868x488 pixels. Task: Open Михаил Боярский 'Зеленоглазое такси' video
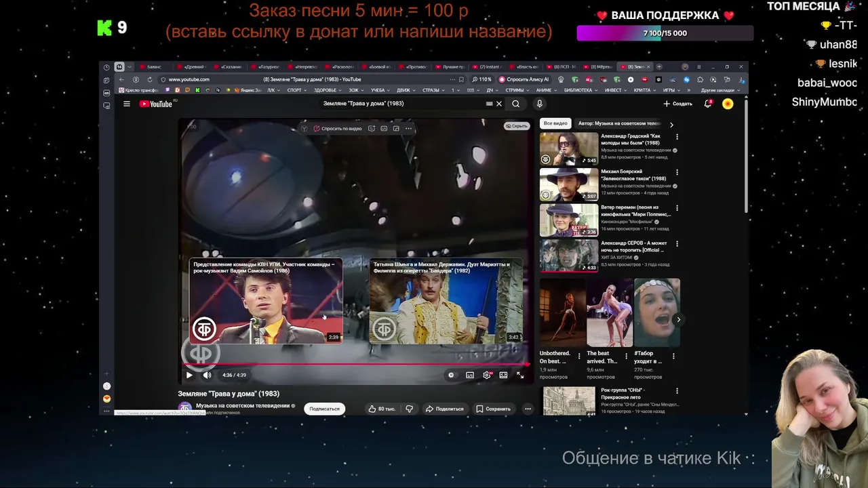569,184
